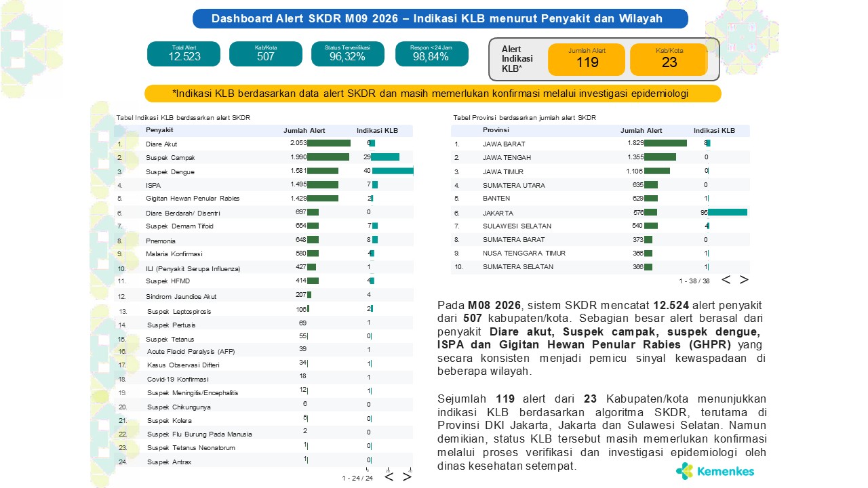This screenshot has width=868, height=488.
Task: Open the Respon < 24 Jam card
Action: click(431, 54)
